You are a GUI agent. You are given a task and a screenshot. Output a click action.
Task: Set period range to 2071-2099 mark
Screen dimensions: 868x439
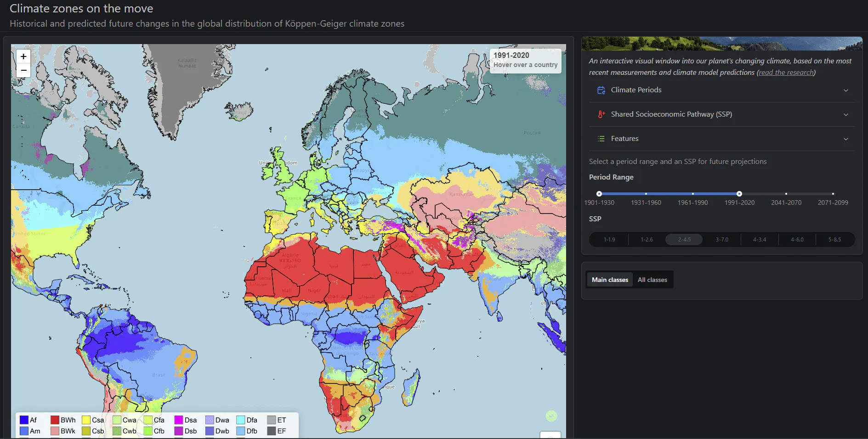pos(833,194)
